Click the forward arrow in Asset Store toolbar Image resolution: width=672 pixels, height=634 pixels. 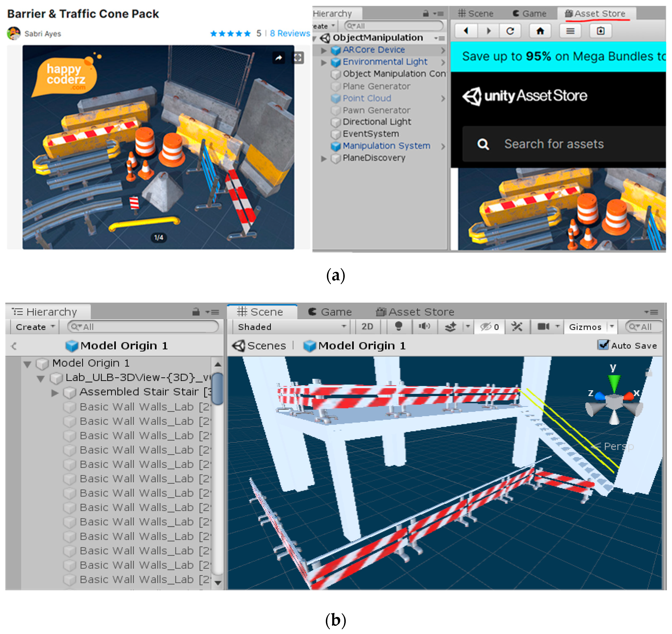coord(488,31)
